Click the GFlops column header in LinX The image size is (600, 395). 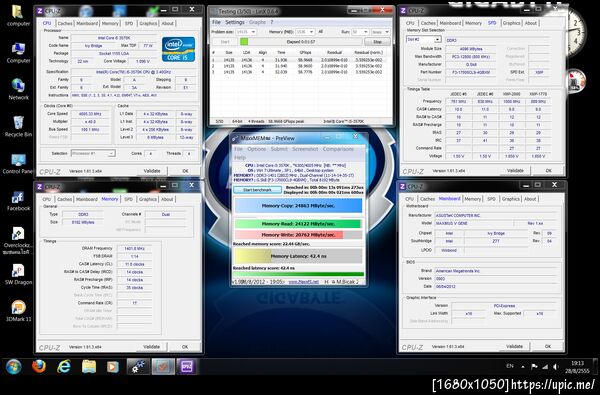(x=305, y=52)
